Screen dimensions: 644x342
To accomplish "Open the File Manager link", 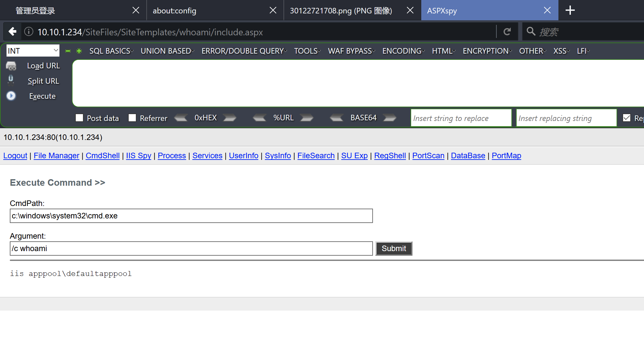I will (x=56, y=156).
